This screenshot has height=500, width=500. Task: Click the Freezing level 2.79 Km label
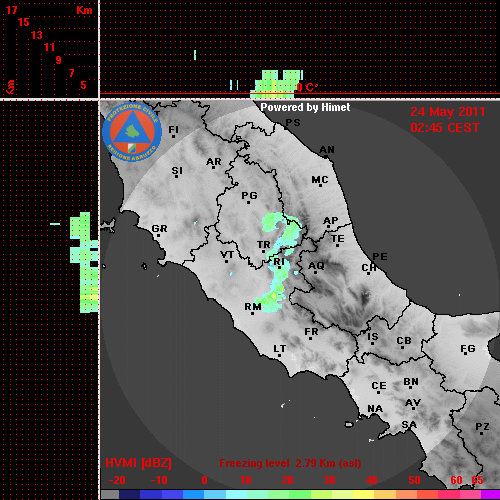point(290,463)
